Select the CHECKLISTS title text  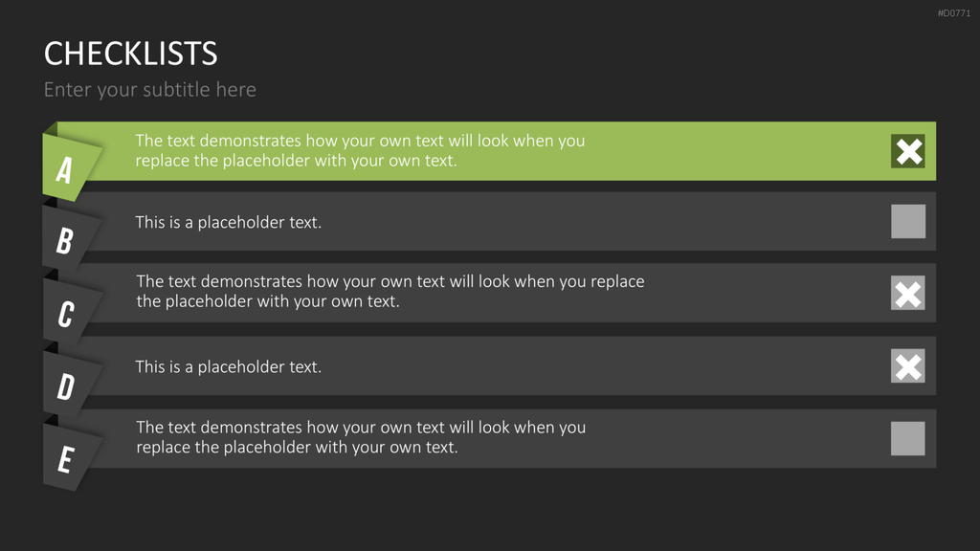[x=130, y=54]
